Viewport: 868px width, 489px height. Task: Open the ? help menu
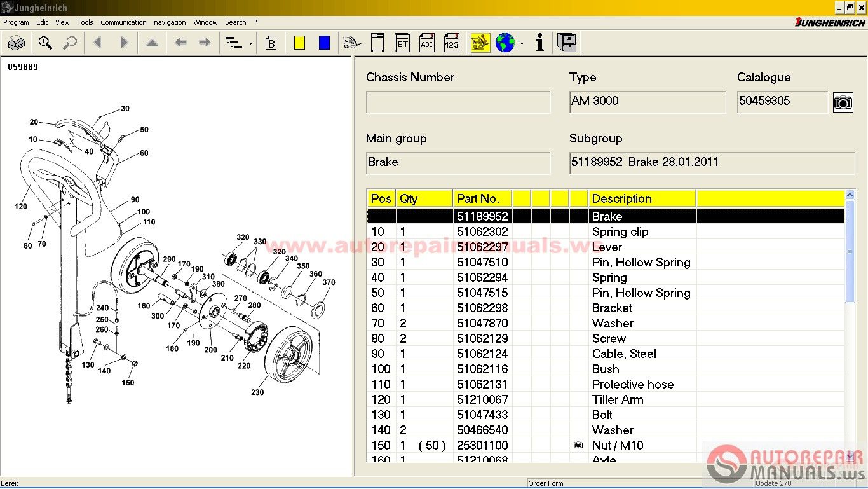coord(255,22)
